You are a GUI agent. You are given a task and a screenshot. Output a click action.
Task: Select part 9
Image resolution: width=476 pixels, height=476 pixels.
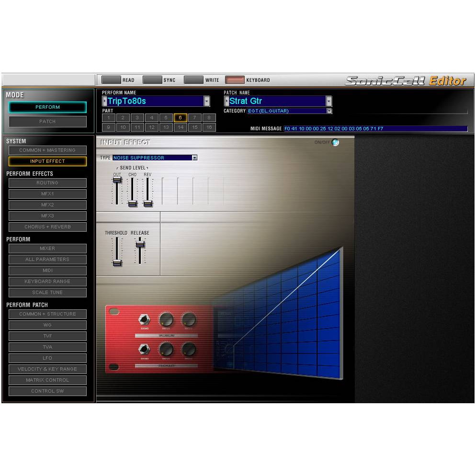[109, 127]
